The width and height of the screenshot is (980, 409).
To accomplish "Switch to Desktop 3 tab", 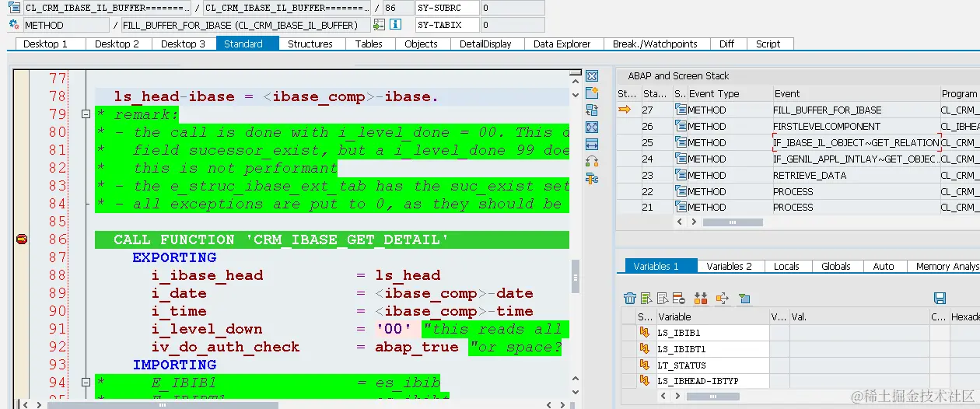I will [x=183, y=44].
